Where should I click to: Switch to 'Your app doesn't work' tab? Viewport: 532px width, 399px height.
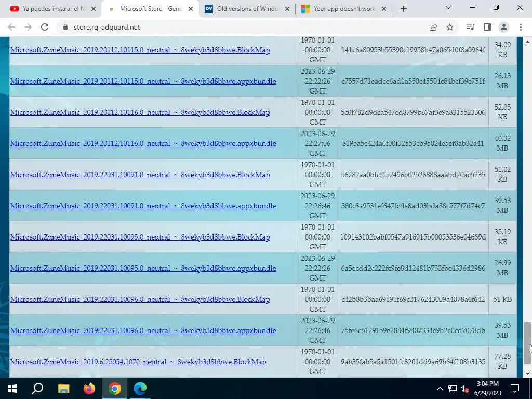pyautogui.click(x=343, y=9)
